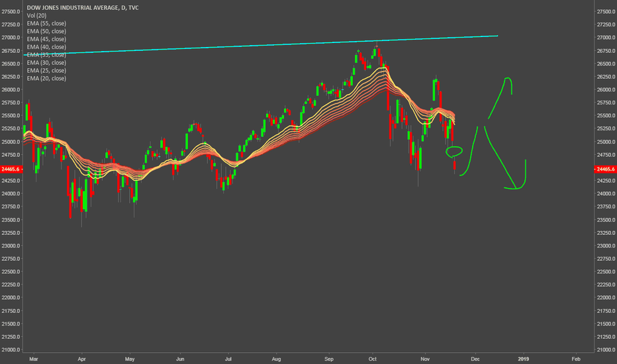Click 25000.0 on the right price scale
Viewport: 617px width, 364px height.
tap(606, 142)
